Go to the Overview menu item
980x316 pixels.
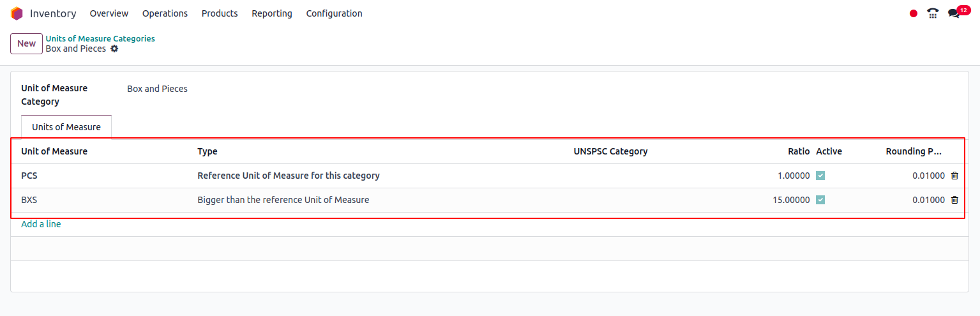109,13
